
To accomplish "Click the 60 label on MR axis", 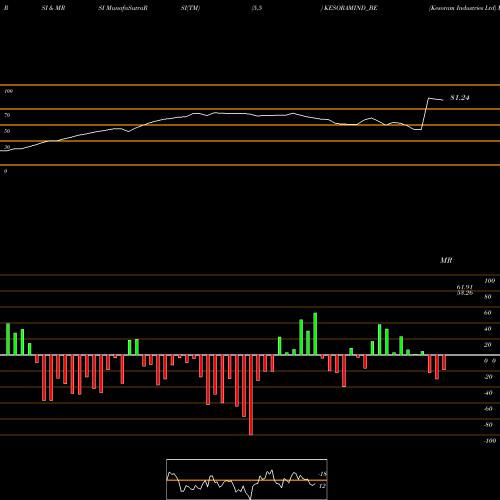I will pyautogui.click(x=488, y=313).
